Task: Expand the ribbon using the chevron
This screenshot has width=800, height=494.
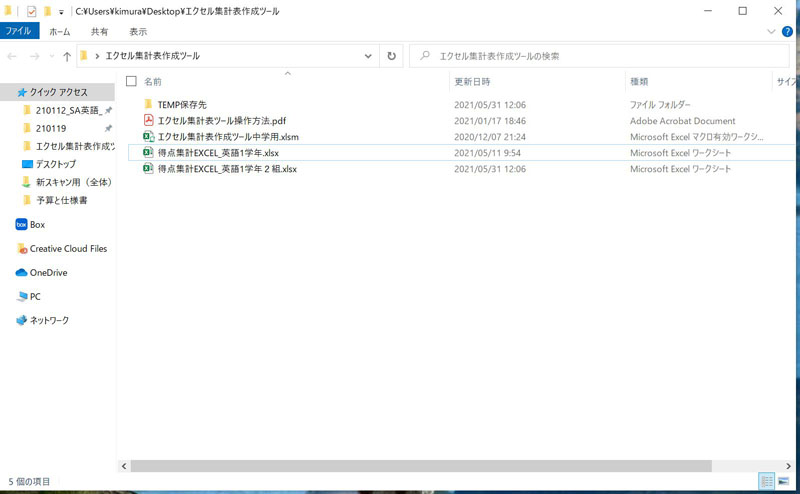Action: point(772,32)
